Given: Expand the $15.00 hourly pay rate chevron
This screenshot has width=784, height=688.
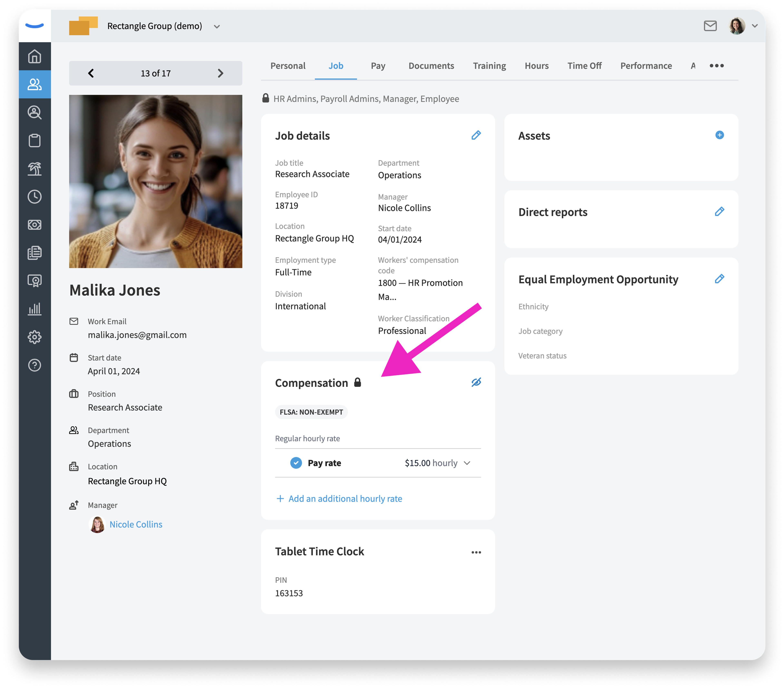Looking at the screenshot, I should (467, 463).
